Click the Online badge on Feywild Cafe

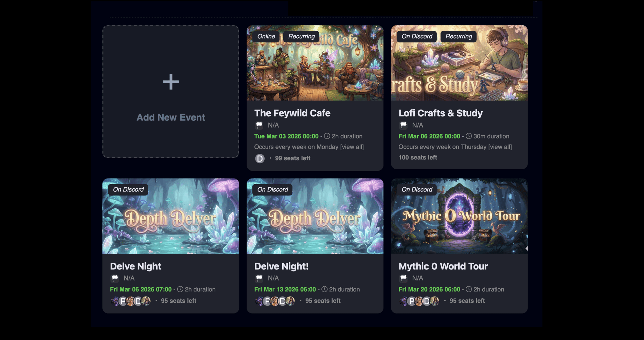(x=266, y=36)
